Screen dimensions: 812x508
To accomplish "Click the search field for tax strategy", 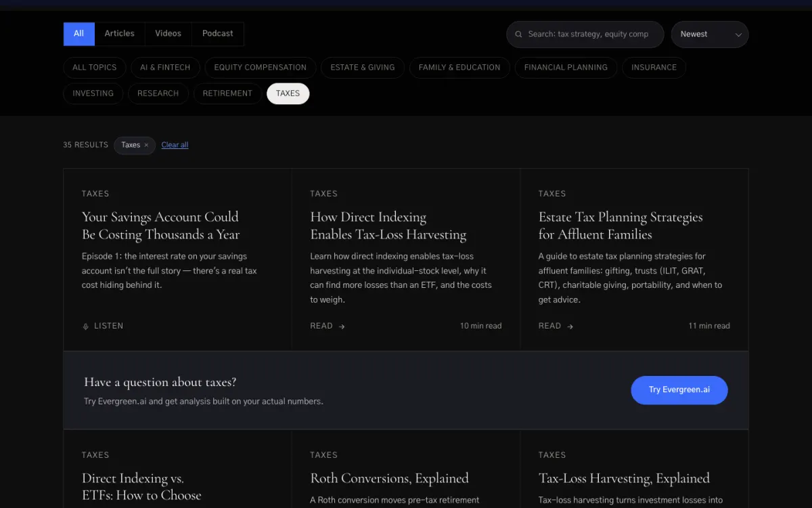I will (585, 35).
